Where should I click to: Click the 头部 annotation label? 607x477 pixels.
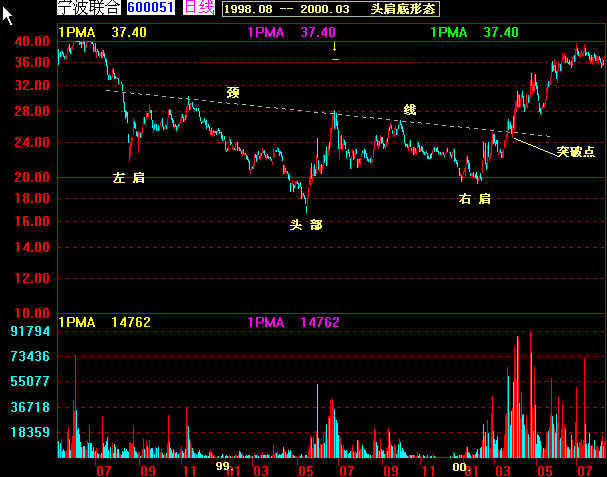click(x=306, y=225)
